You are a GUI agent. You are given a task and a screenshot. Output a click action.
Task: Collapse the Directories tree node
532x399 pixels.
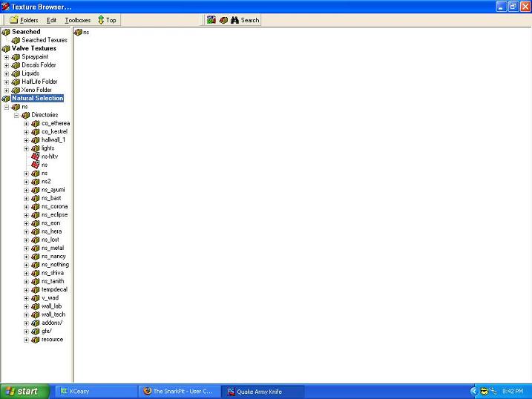[x=16, y=115]
